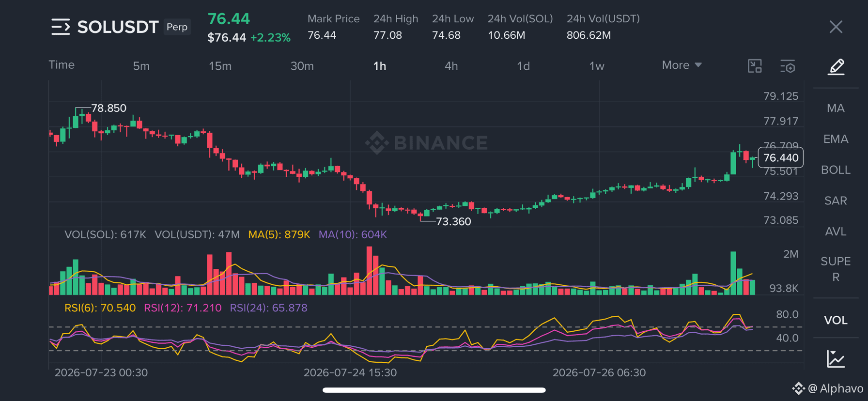This screenshot has width=868, height=401.
Task: Switch to the Time line view
Action: click(62, 65)
